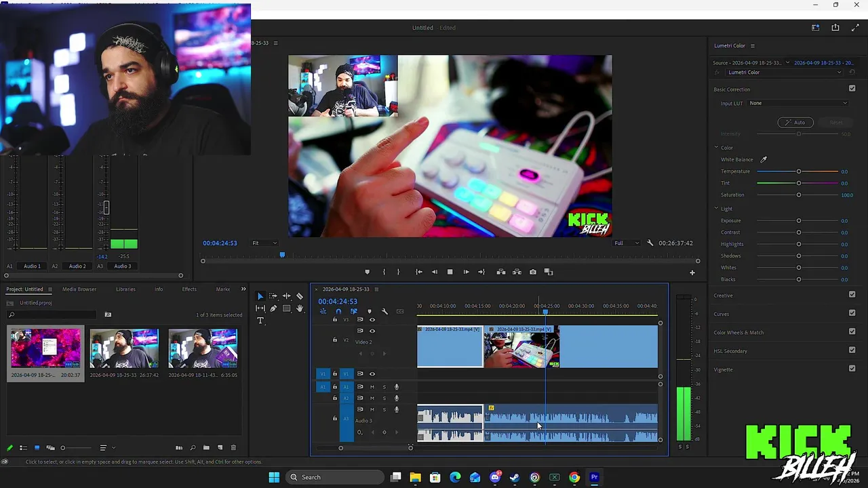Stop playback in program monitor
The width and height of the screenshot is (868, 488).
(x=450, y=272)
